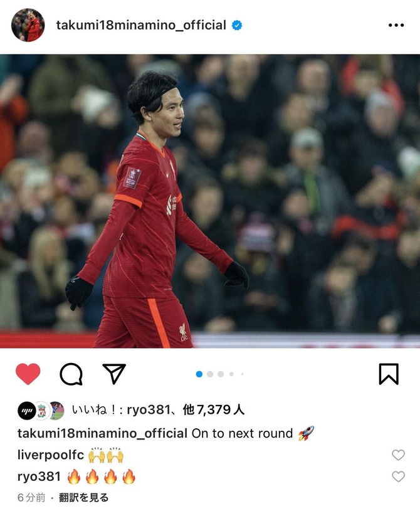Open the poster's profile picture
The image size is (420, 521).
(x=28, y=25)
